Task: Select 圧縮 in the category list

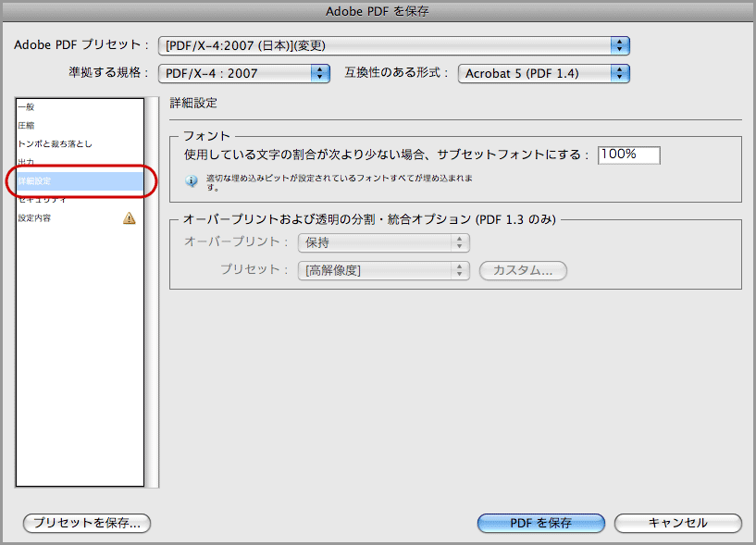Action: (x=80, y=126)
